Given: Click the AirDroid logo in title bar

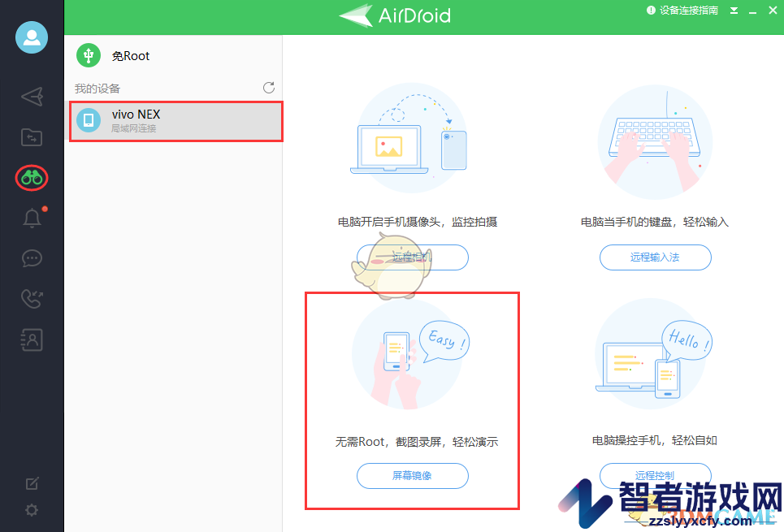Looking at the screenshot, I should (395, 15).
